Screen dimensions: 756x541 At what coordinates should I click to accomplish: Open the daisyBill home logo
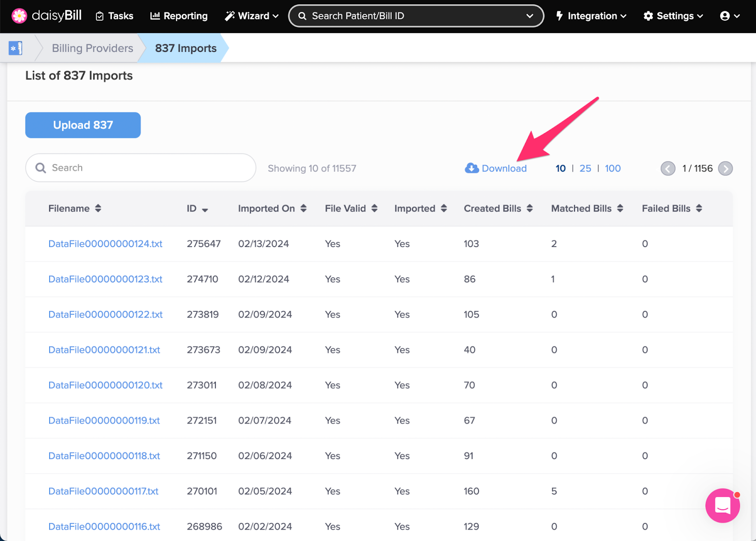click(46, 16)
